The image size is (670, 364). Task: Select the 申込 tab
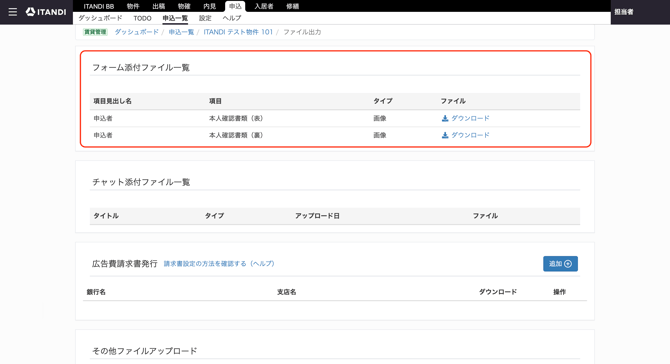(x=235, y=6)
